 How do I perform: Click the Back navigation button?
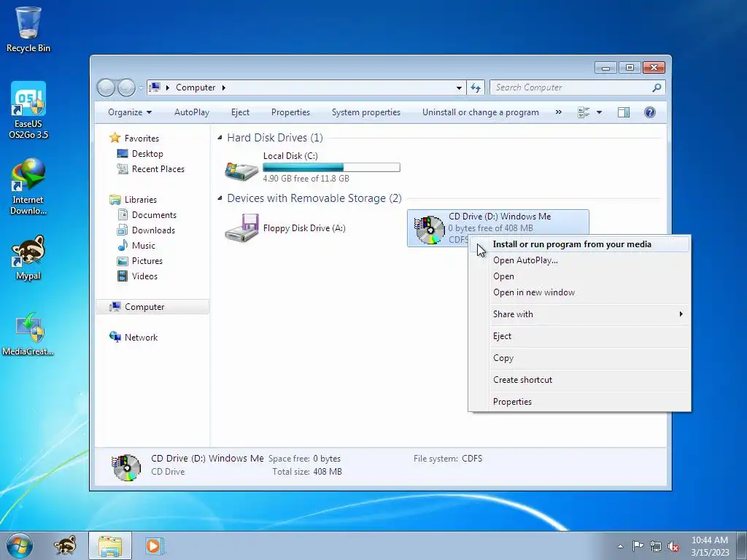tap(106, 87)
